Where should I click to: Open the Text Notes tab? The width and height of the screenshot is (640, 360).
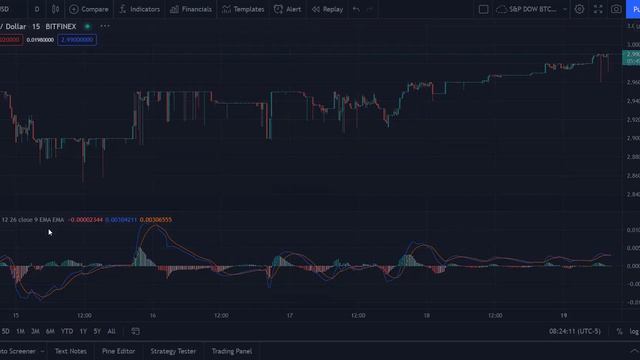point(71,351)
